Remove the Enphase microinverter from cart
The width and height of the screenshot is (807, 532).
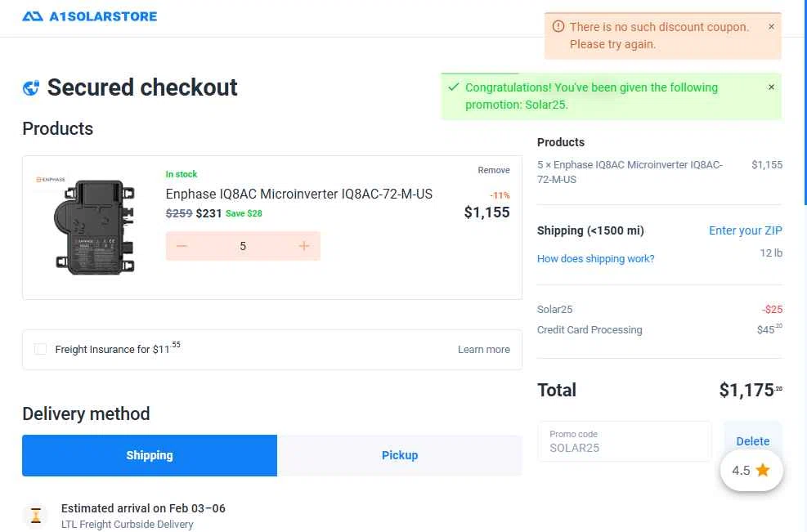pos(493,170)
